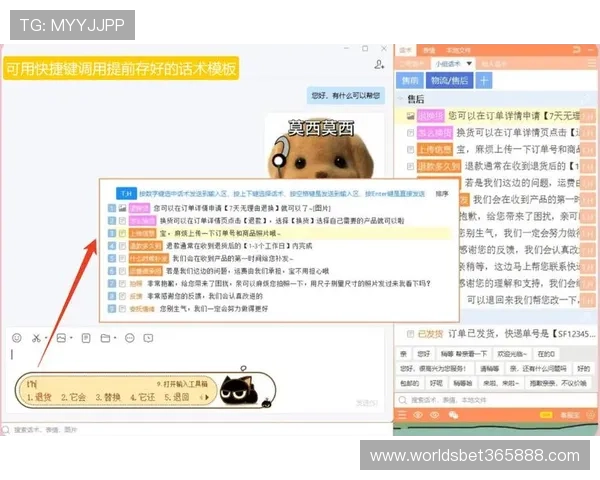Click the note icon beside '换货可以在订单详情页点击'
600x480 pixels.
coord(410,133)
